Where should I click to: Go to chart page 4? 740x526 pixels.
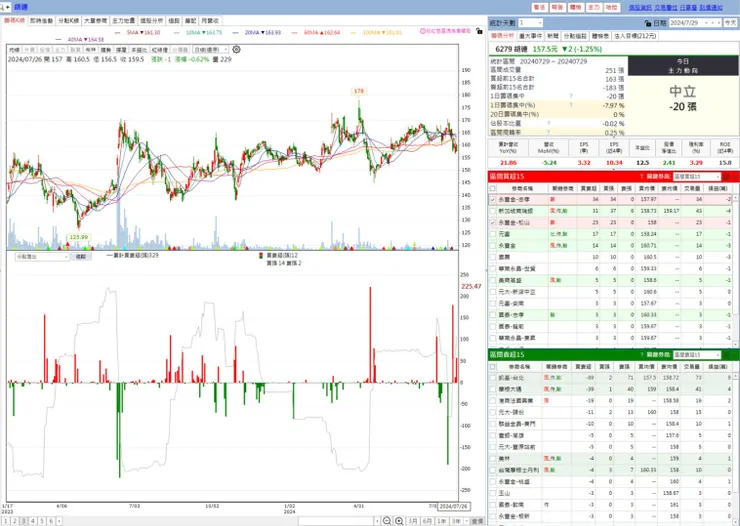(33, 521)
